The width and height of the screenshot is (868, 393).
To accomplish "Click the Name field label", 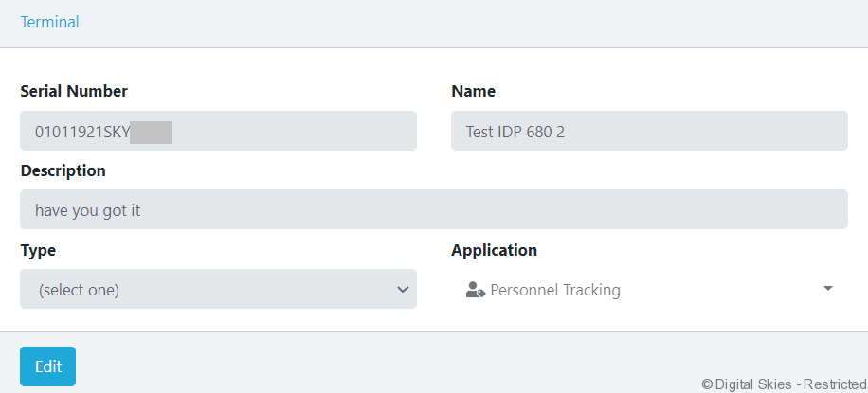I will pyautogui.click(x=473, y=91).
